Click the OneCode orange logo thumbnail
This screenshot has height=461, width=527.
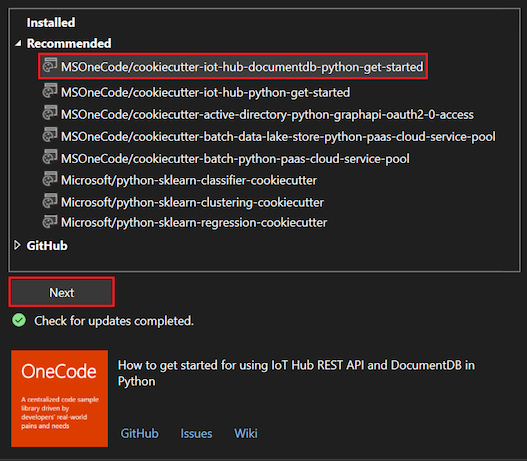coord(59,399)
